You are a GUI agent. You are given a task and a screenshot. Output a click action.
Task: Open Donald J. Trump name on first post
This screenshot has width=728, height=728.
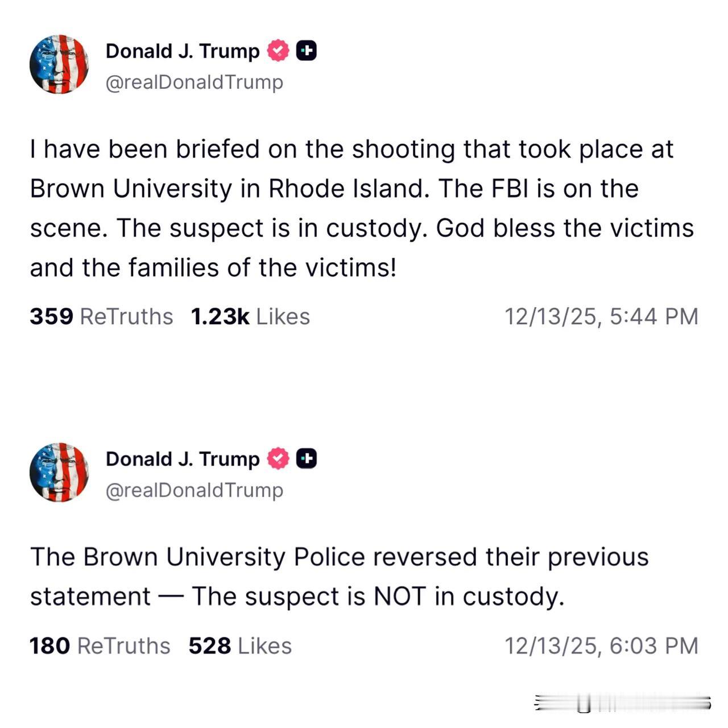(x=182, y=51)
